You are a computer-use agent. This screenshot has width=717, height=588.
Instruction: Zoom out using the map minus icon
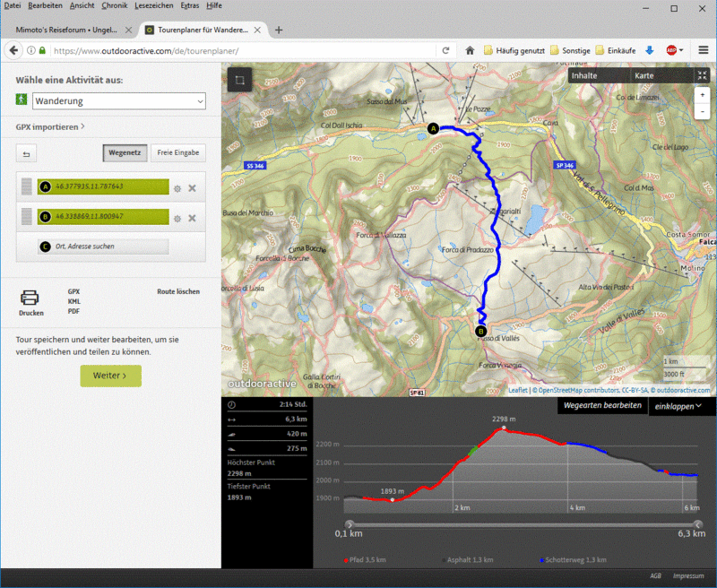(703, 111)
